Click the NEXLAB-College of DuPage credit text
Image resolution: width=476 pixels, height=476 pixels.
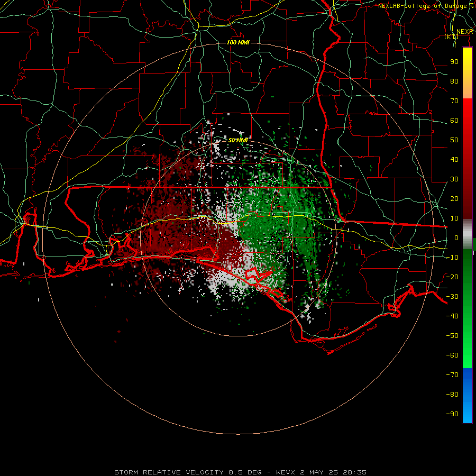coord(426,6)
